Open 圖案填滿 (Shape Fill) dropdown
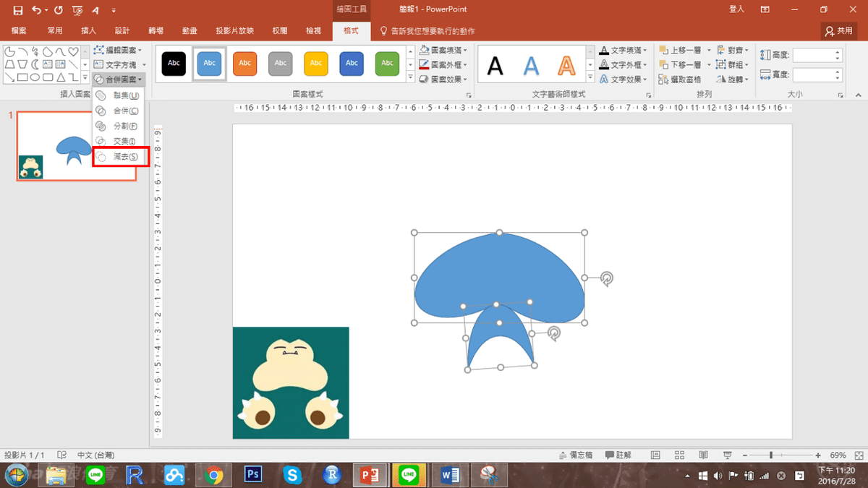The image size is (868, 488). [443, 51]
